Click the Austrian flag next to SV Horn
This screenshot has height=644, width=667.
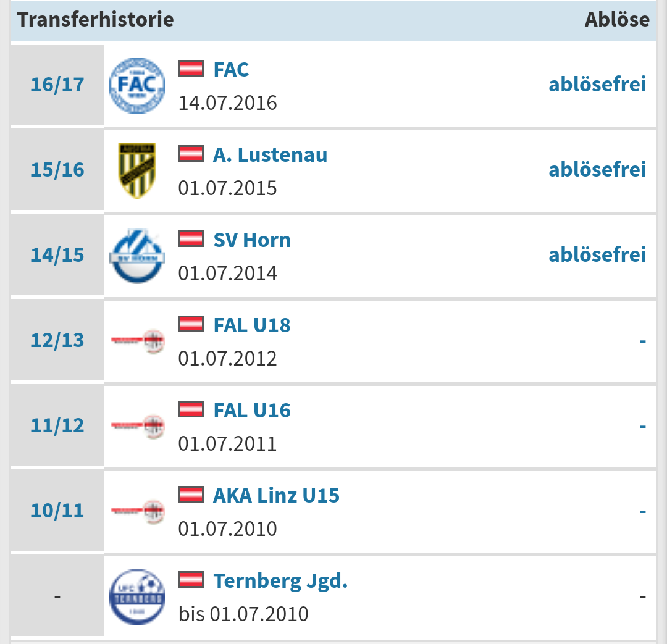tap(191, 238)
